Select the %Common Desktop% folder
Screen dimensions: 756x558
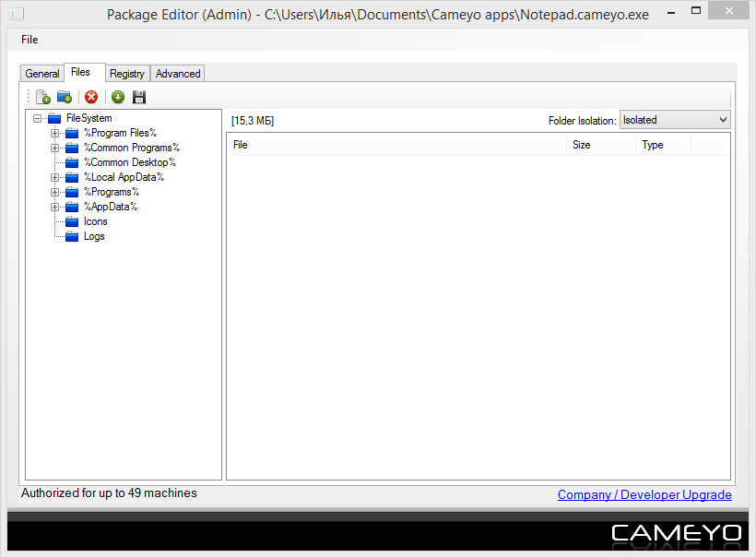click(129, 162)
